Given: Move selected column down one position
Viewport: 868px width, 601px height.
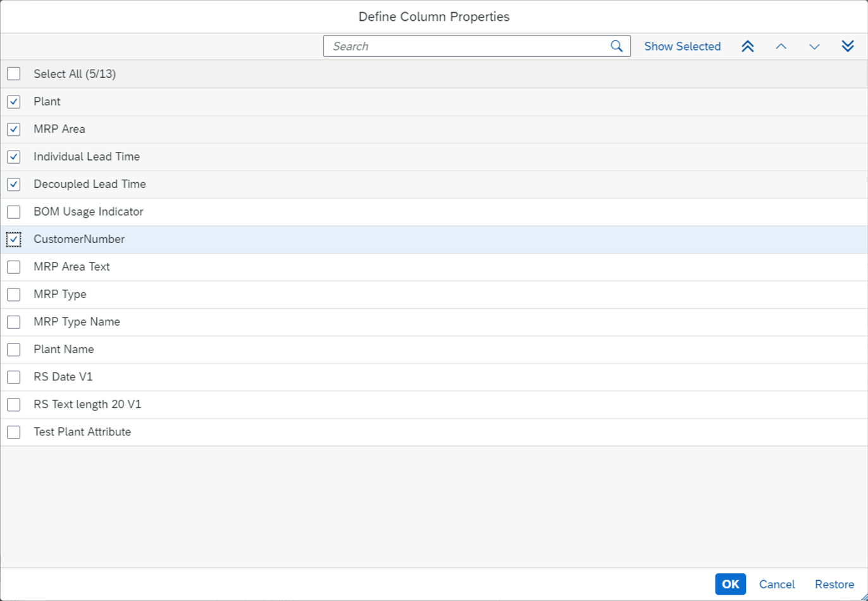Looking at the screenshot, I should tap(814, 46).
